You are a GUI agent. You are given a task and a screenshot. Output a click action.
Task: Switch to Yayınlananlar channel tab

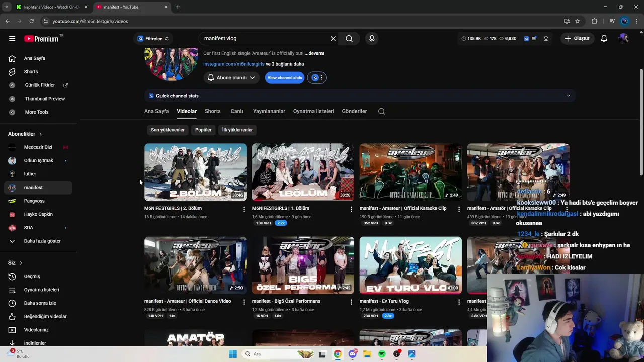pos(269,111)
